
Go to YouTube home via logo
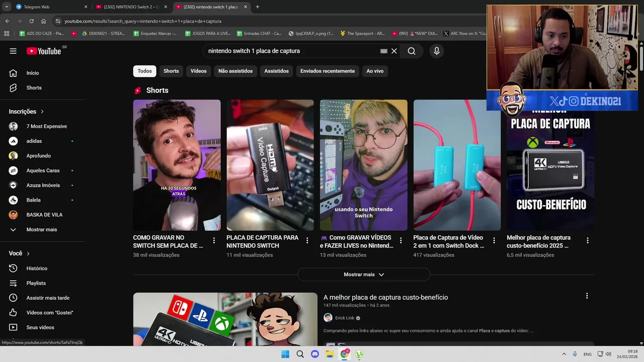pos(44,51)
